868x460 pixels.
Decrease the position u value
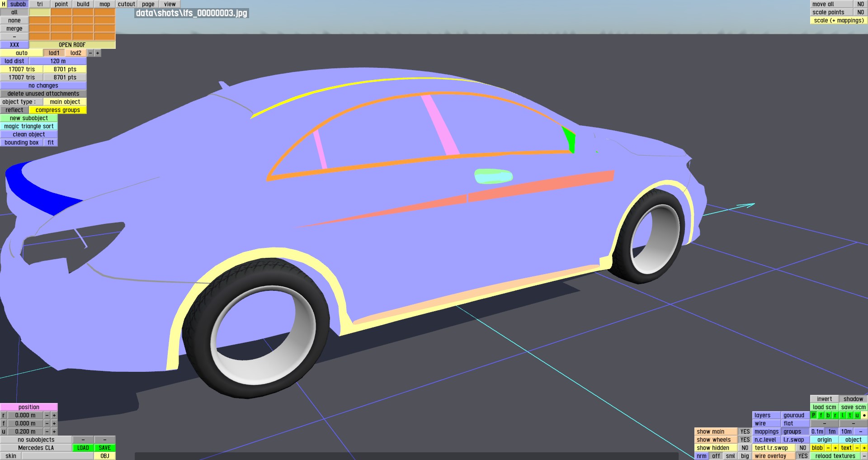47,432
